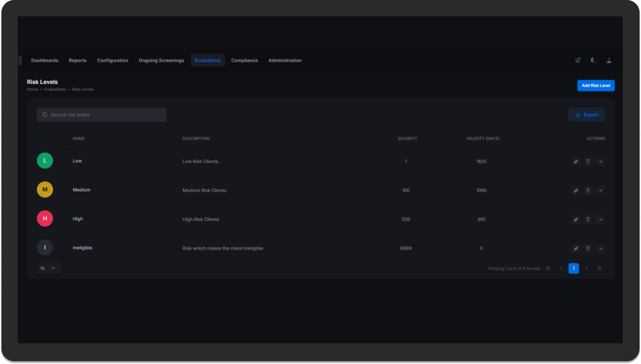Open the notifications icon in top bar
Image resolution: width=641 pixels, height=364 pixels.
578,60
